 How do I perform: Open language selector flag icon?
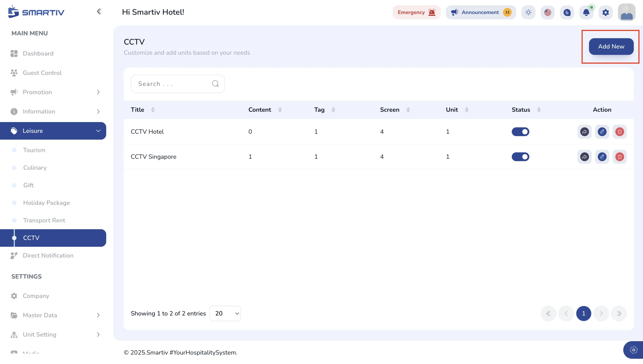click(x=548, y=12)
